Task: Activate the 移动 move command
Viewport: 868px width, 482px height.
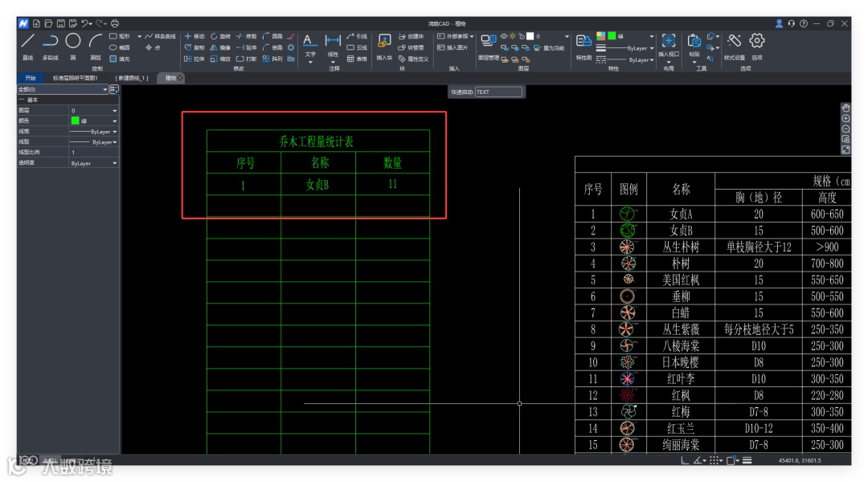Action: [194, 36]
